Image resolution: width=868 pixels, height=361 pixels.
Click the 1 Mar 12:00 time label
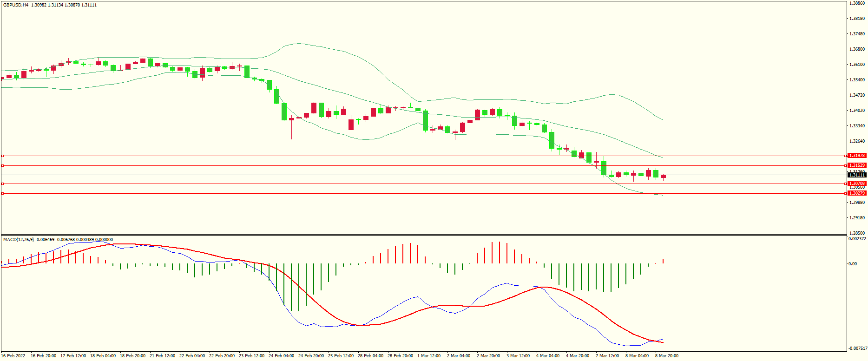pos(430,356)
